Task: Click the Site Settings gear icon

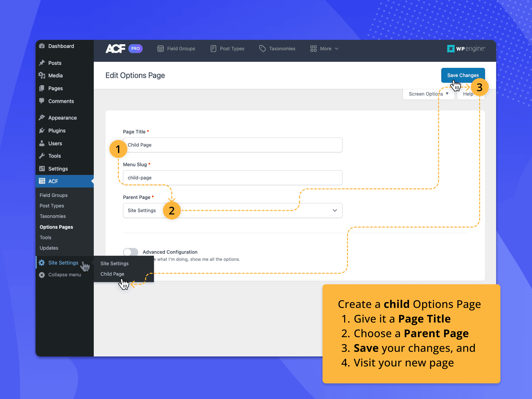Action: tap(42, 263)
